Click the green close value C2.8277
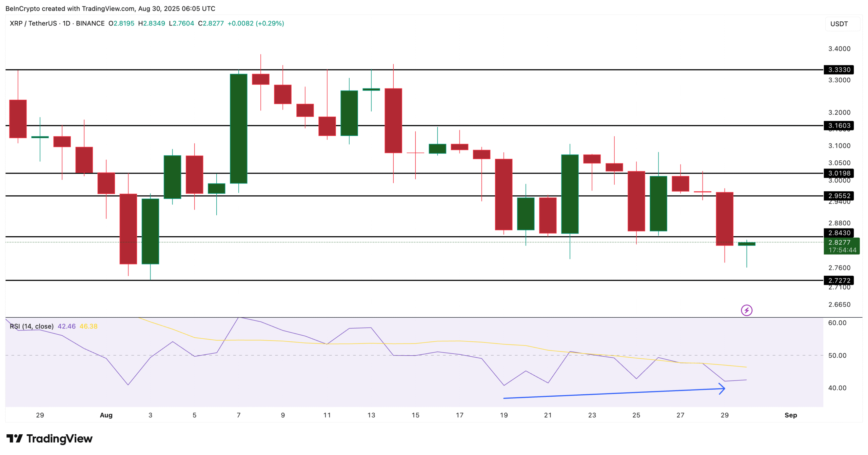This screenshot has height=455, width=868. (x=211, y=23)
